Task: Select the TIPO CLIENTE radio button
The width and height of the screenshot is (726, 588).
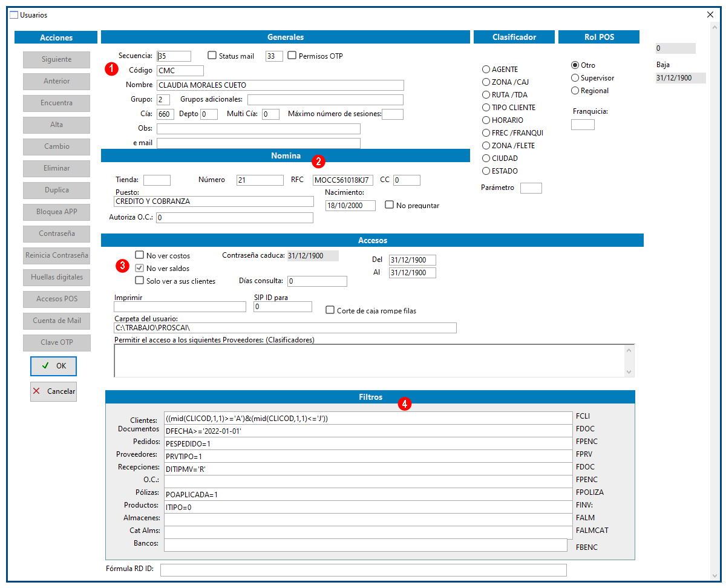Action: [486, 108]
